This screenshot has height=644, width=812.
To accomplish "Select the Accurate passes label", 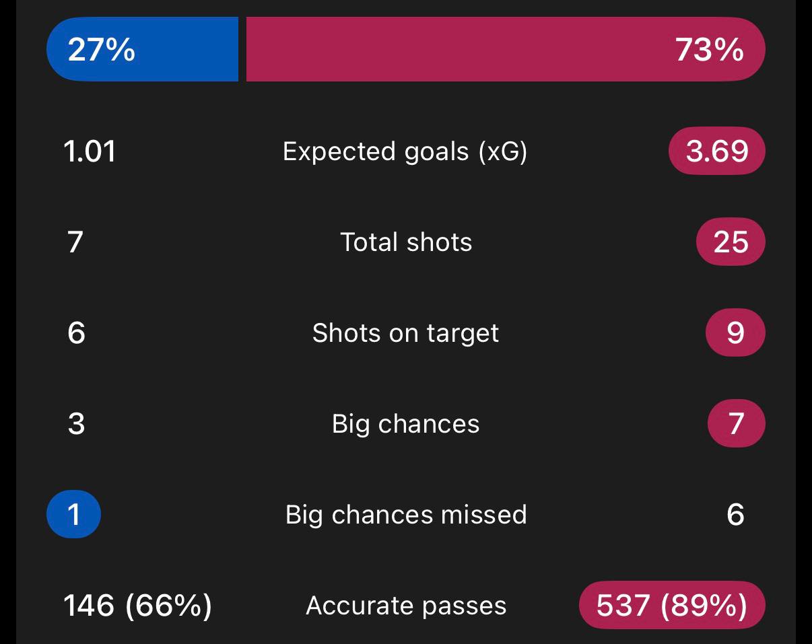I will click(406, 606).
